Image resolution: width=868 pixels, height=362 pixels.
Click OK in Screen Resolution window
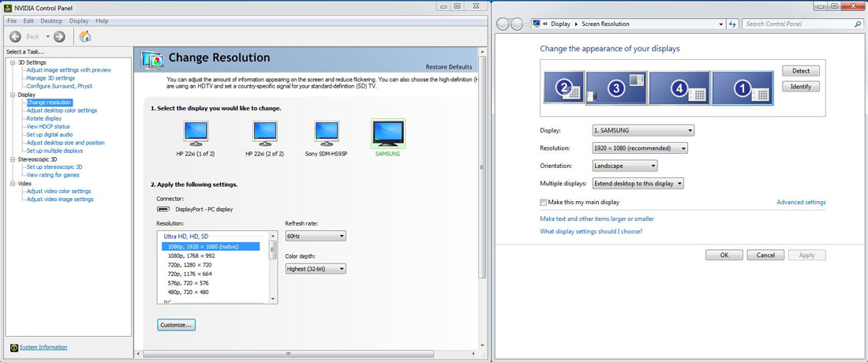[x=724, y=256]
